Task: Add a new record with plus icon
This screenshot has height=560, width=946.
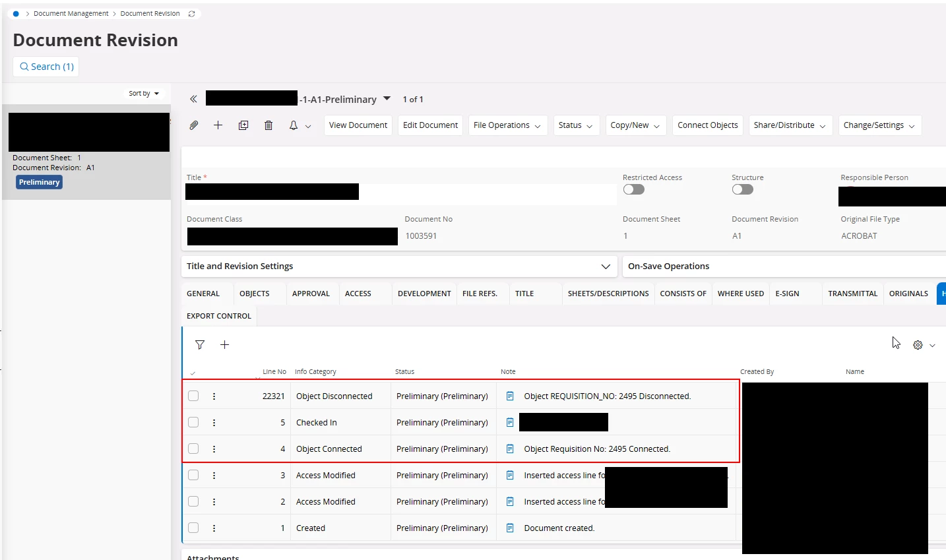Action: 218,125
